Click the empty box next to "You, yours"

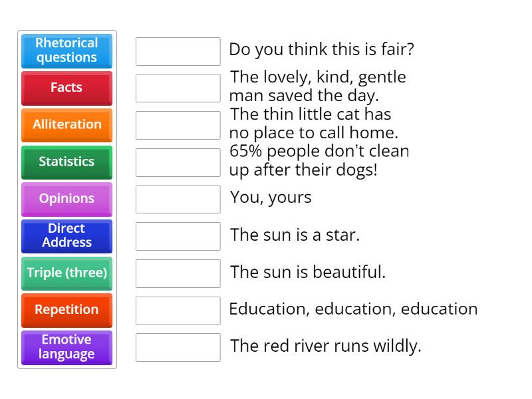178,199
